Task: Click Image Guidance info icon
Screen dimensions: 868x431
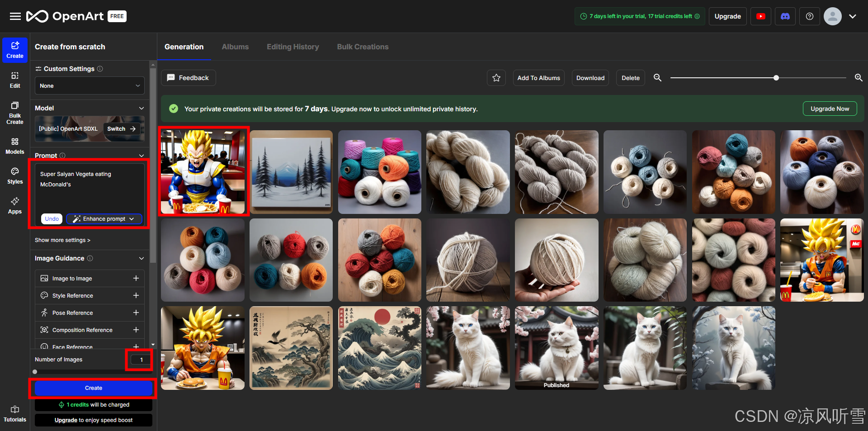Action: point(90,258)
